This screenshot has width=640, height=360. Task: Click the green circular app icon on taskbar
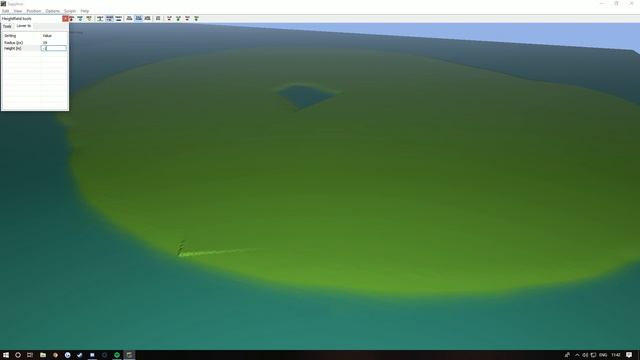117,355
